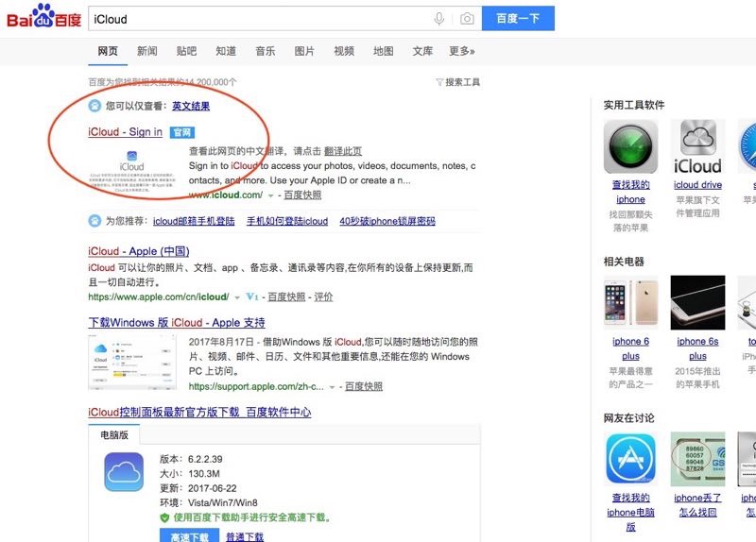The height and width of the screenshot is (542, 756).
Task: Click the green security shield icon
Action: [x=164, y=517]
